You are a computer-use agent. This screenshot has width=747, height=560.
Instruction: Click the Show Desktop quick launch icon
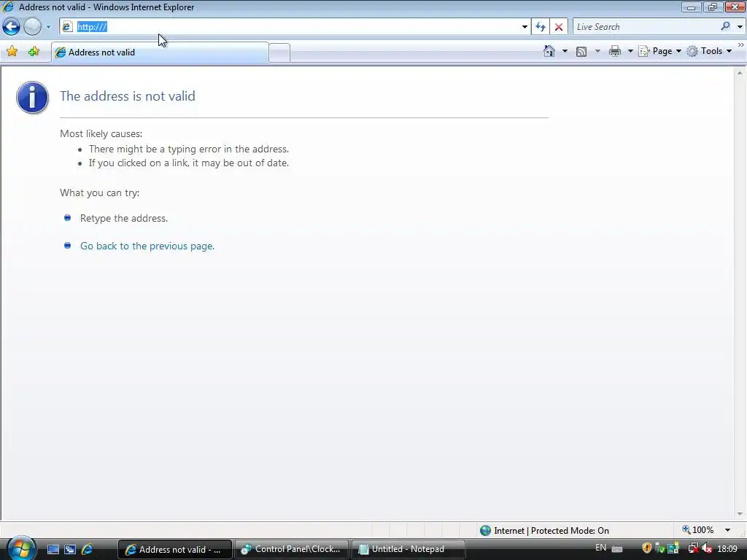click(x=53, y=550)
